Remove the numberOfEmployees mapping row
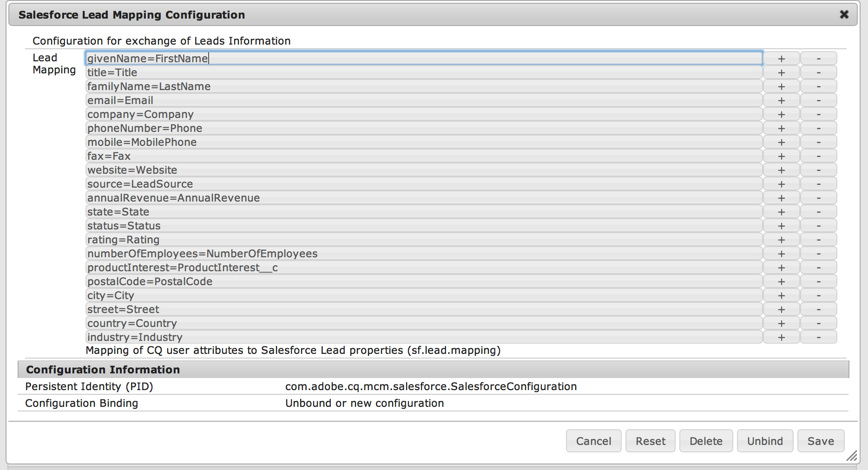Screen dimensions: 868x470 [819, 254]
